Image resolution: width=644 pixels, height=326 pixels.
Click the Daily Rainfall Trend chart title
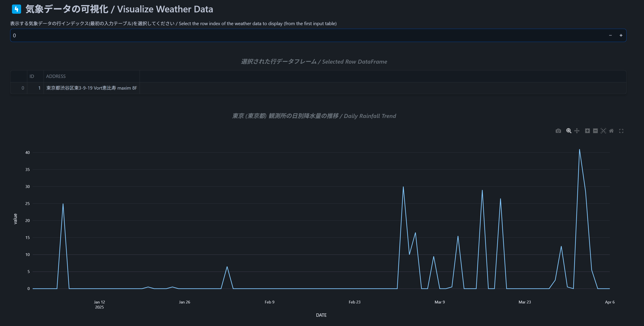pyautogui.click(x=314, y=116)
